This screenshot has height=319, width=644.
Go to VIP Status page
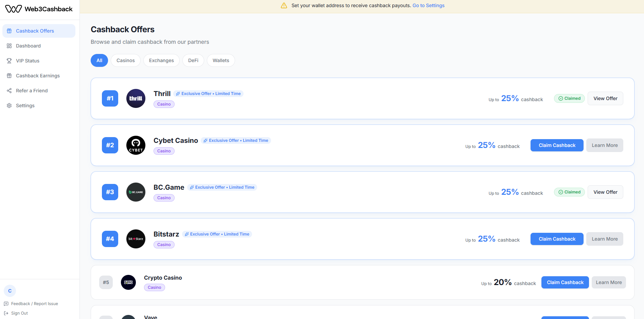[x=39, y=61]
